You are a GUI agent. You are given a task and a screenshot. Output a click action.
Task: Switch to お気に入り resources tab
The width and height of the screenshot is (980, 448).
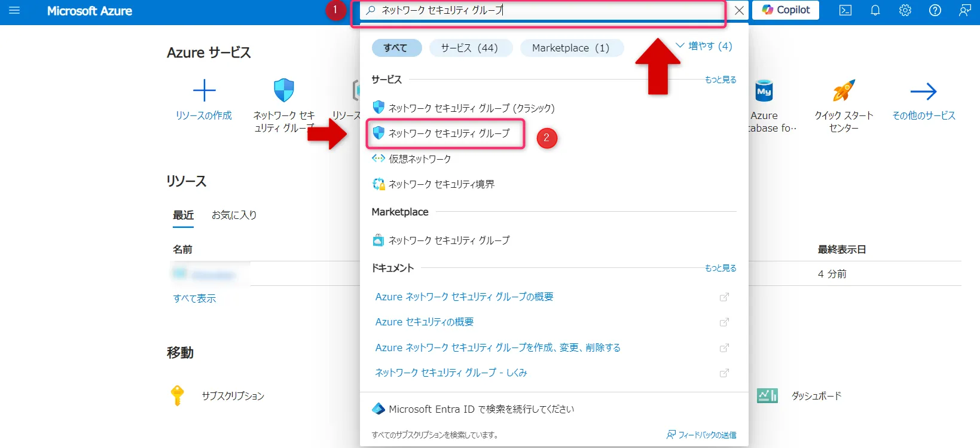pos(234,215)
